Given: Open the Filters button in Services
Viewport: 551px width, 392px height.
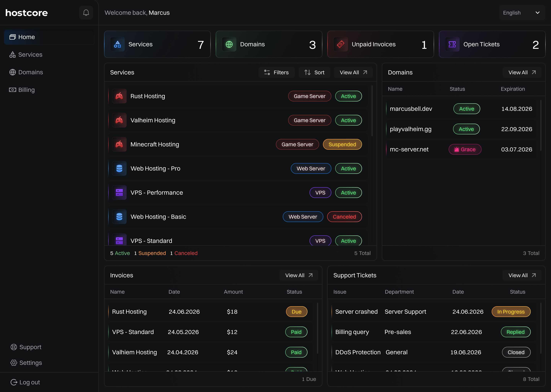Looking at the screenshot, I should tap(276, 72).
